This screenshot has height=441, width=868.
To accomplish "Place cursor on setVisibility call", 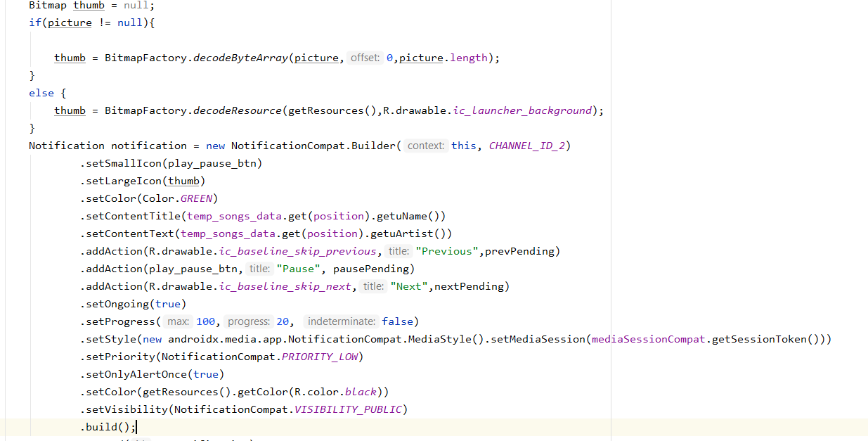I will pyautogui.click(x=127, y=409).
